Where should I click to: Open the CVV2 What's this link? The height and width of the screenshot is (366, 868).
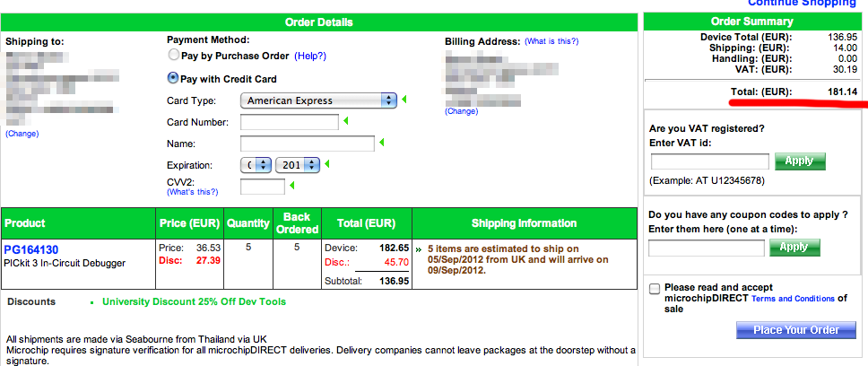192,192
